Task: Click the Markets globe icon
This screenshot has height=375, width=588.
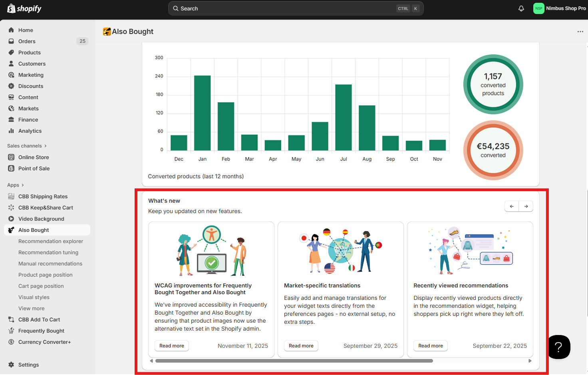Action: [x=11, y=108]
